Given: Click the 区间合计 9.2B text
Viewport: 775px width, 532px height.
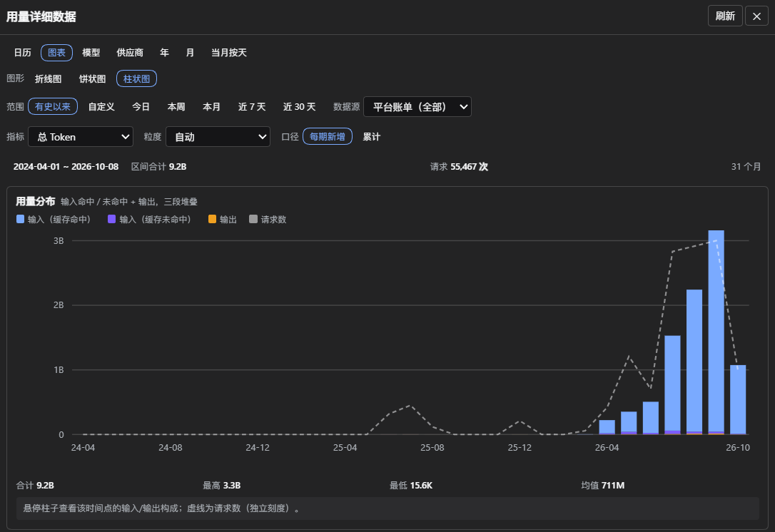Looking at the screenshot, I should [x=158, y=166].
